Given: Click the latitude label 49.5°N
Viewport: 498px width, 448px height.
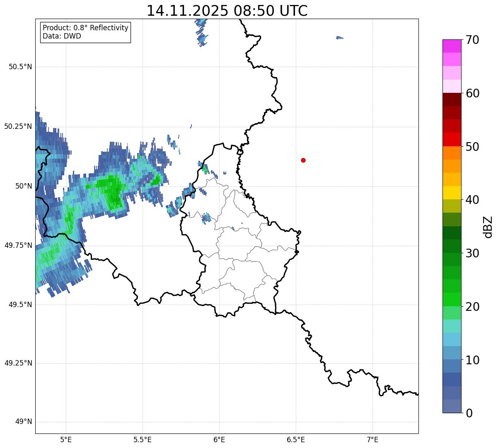Looking at the screenshot, I should 20,304.
